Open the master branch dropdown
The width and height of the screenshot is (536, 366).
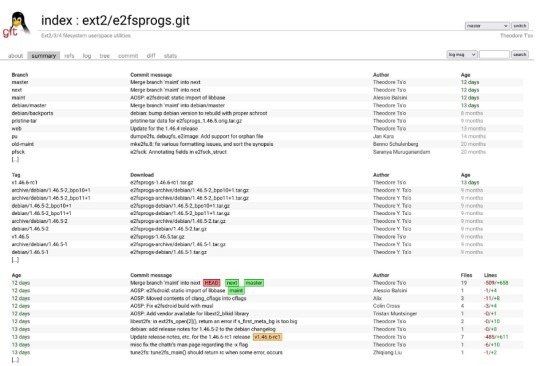487,26
